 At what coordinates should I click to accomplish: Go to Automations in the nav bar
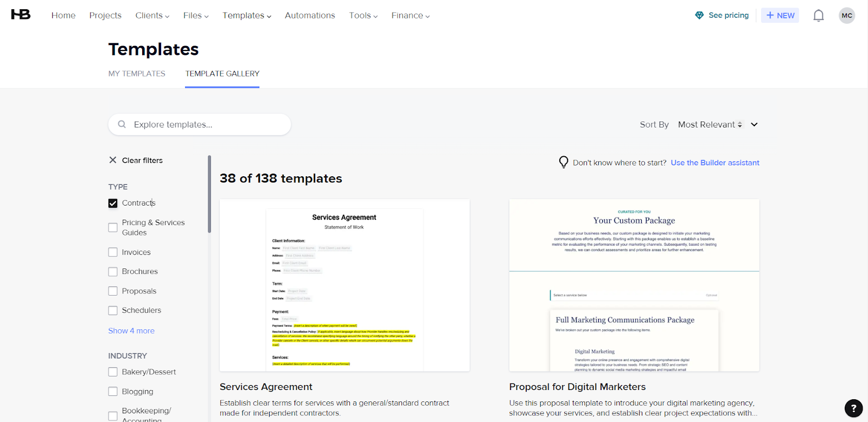310,16
